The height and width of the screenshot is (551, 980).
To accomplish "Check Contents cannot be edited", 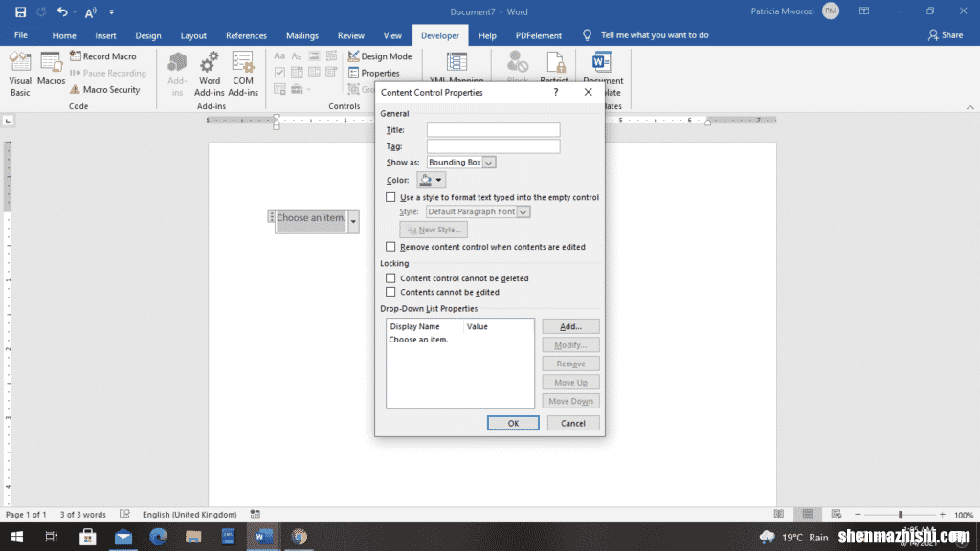I will point(390,292).
